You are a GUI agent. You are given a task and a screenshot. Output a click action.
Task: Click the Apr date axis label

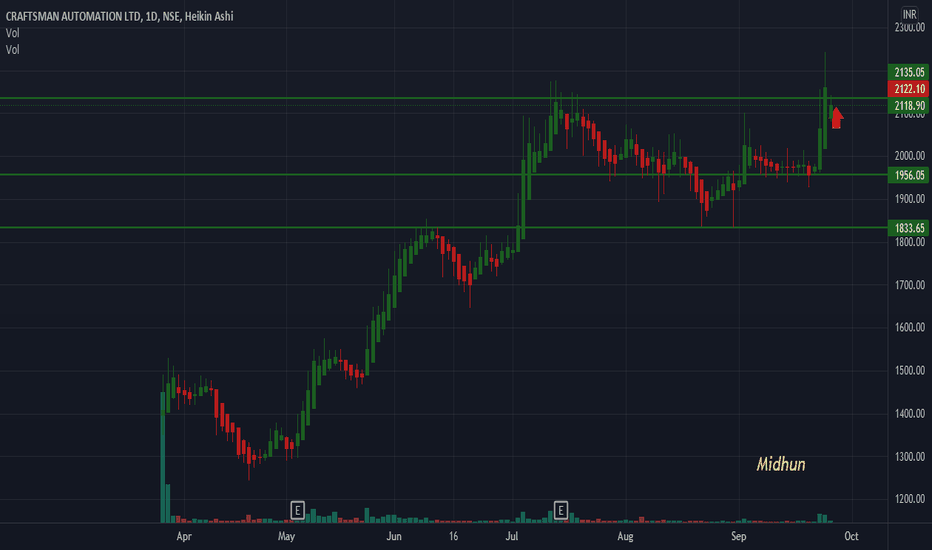(x=184, y=536)
